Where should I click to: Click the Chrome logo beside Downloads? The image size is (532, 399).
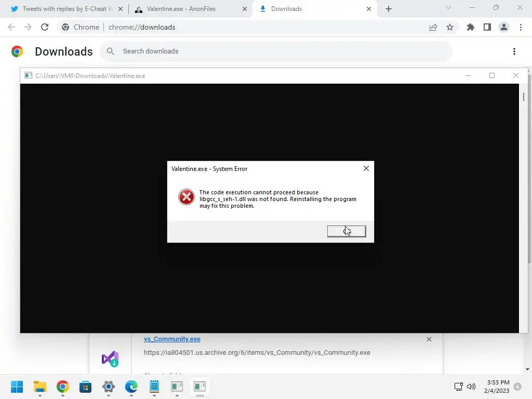click(17, 51)
